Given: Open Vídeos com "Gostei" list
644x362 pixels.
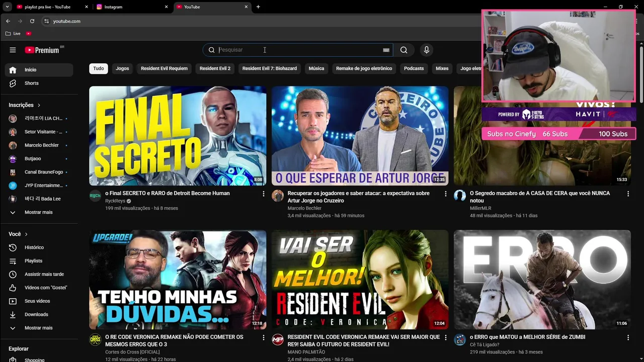Looking at the screenshot, I should point(39,288).
